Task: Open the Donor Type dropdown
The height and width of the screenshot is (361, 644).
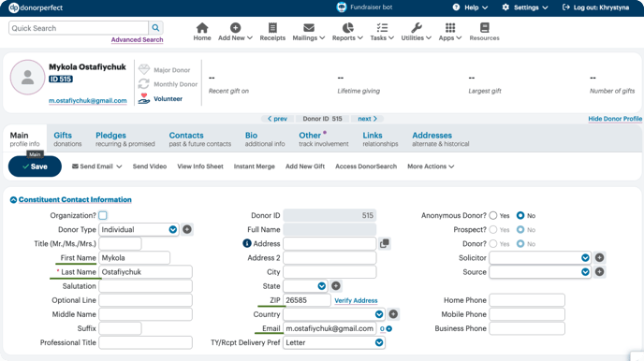Action: click(139, 229)
